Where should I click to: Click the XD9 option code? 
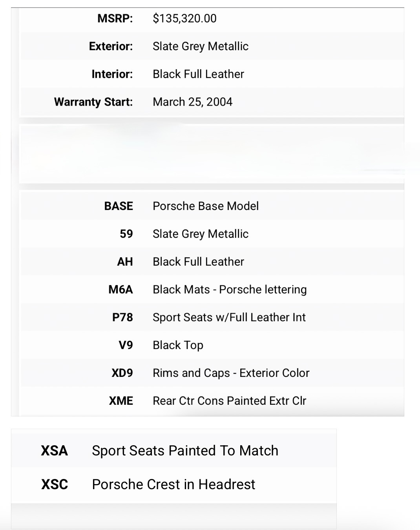[122, 373]
